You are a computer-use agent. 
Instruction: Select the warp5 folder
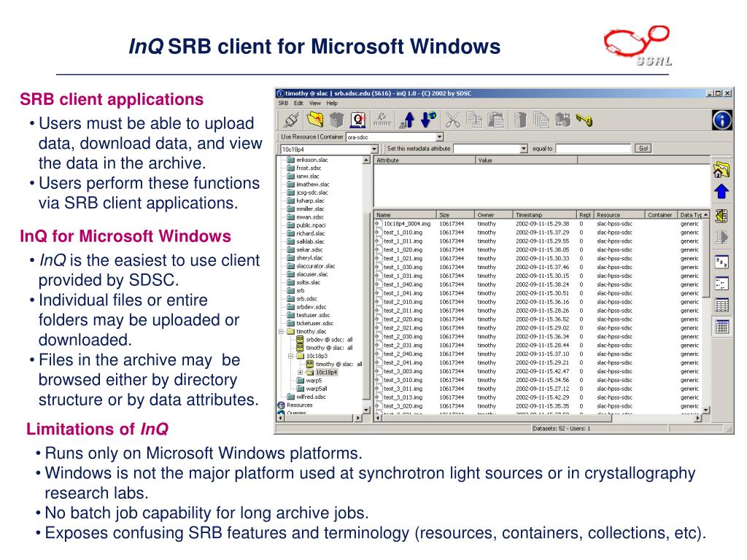[x=314, y=381]
